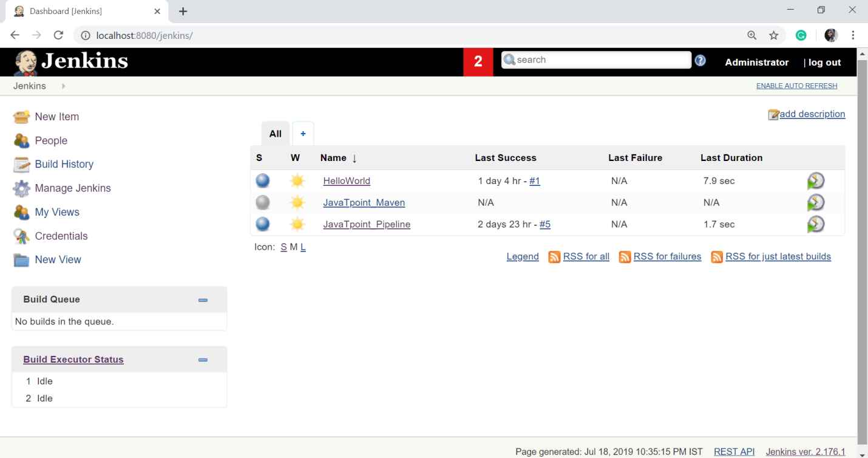Screen dimensions: 868x458
Task: Open Chrome profile avatar
Action: pyautogui.click(x=831, y=35)
